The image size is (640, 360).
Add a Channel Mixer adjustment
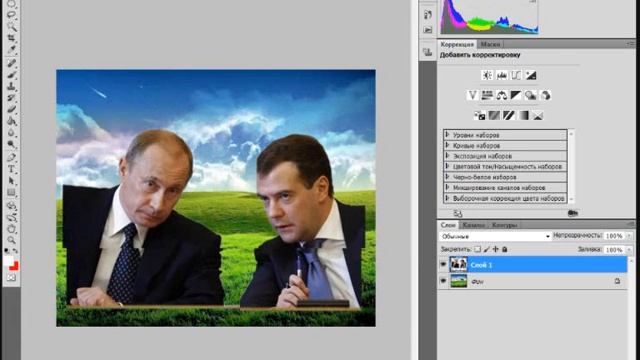(545, 95)
